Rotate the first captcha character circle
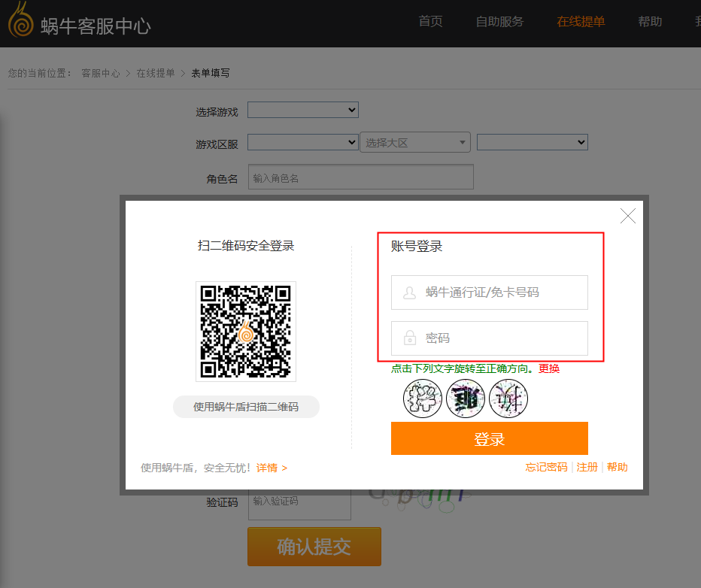 point(423,399)
